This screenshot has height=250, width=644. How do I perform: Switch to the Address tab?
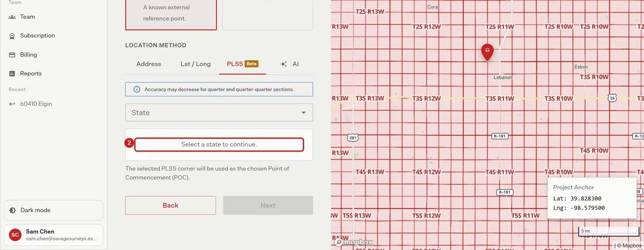[149, 64]
